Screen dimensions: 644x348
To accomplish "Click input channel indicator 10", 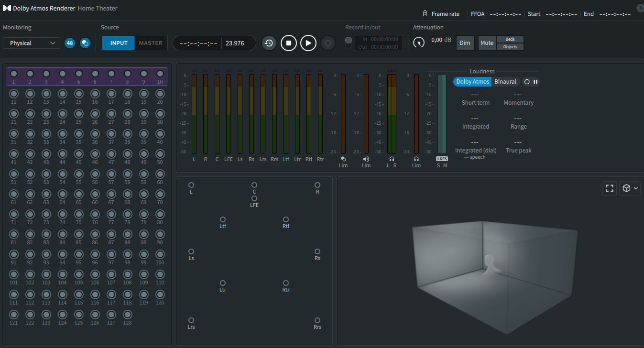I will click(160, 74).
